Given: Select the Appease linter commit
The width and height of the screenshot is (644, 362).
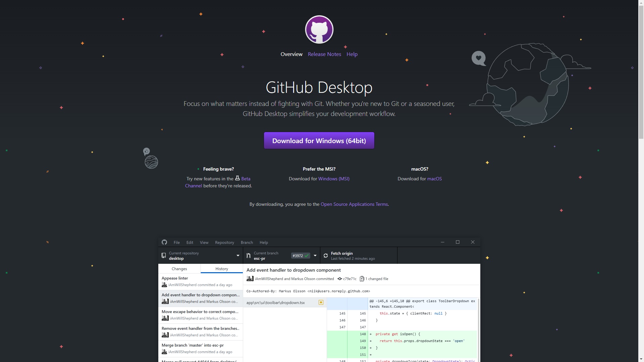Looking at the screenshot, I should pyautogui.click(x=200, y=282).
